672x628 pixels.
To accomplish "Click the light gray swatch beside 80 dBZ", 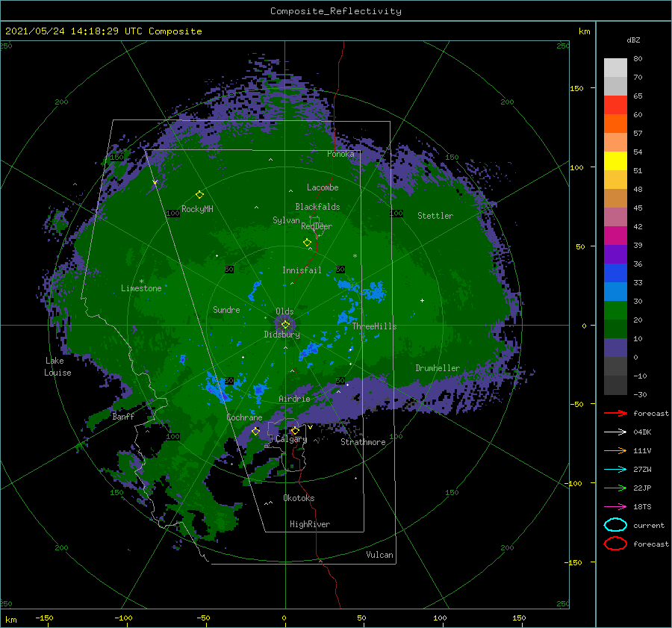I will pyautogui.click(x=615, y=68).
